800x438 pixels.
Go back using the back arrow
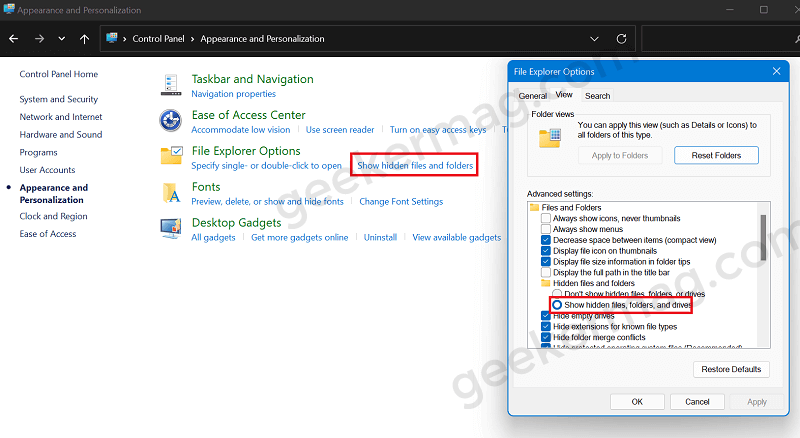coord(14,39)
